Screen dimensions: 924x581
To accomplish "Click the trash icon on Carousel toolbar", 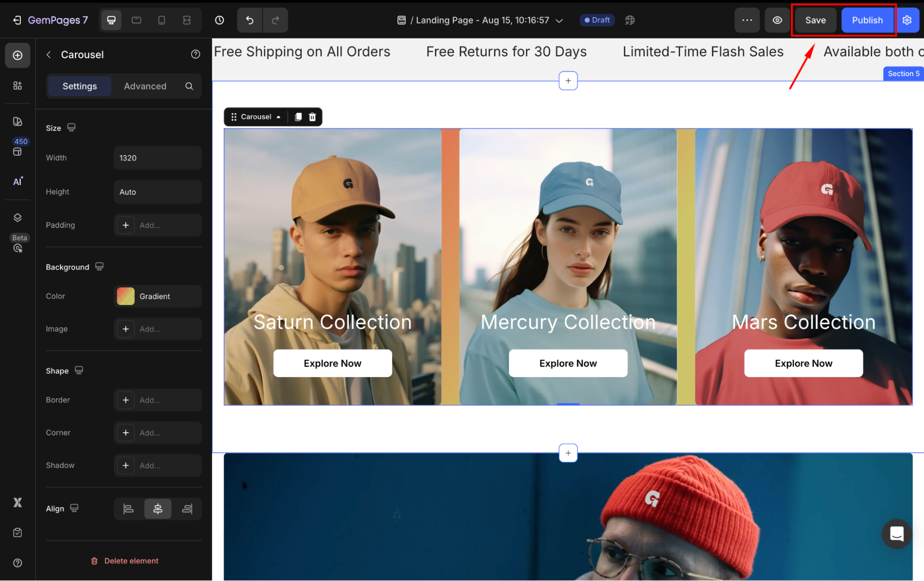I will point(312,117).
